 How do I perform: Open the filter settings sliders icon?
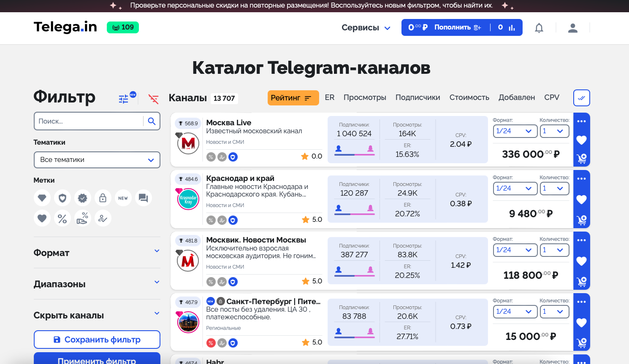point(123,99)
